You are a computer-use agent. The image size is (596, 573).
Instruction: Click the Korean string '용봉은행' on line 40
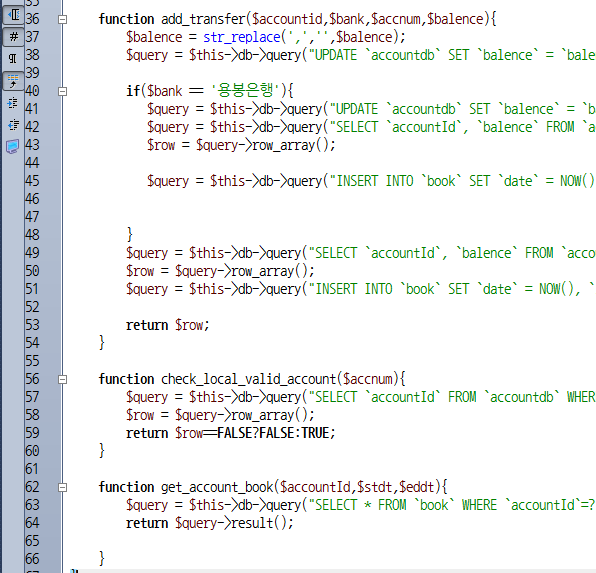(x=245, y=91)
